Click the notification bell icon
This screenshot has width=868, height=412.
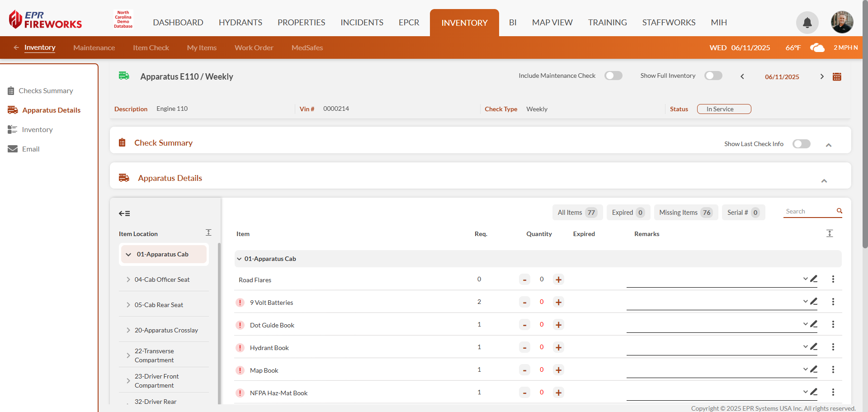pyautogui.click(x=807, y=23)
